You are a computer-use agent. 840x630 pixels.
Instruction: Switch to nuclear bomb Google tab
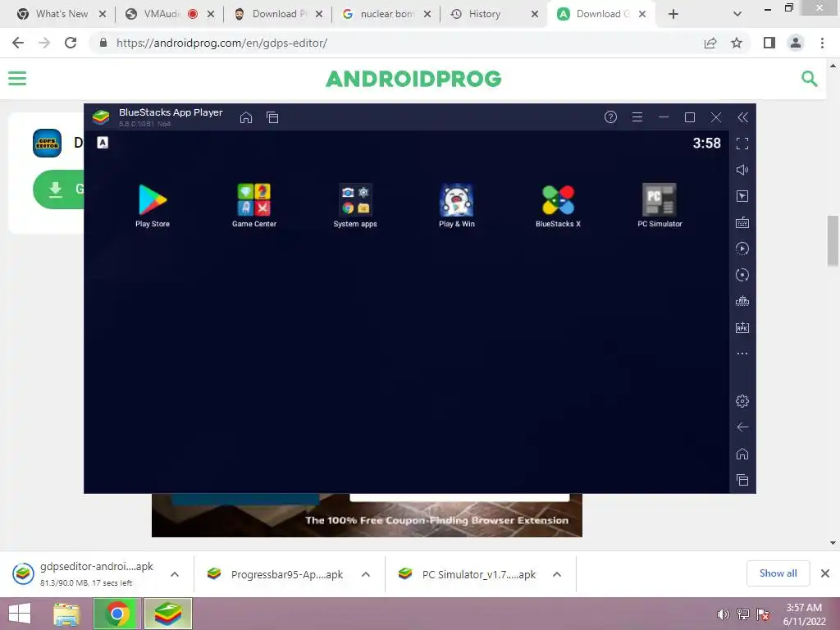tap(386, 14)
